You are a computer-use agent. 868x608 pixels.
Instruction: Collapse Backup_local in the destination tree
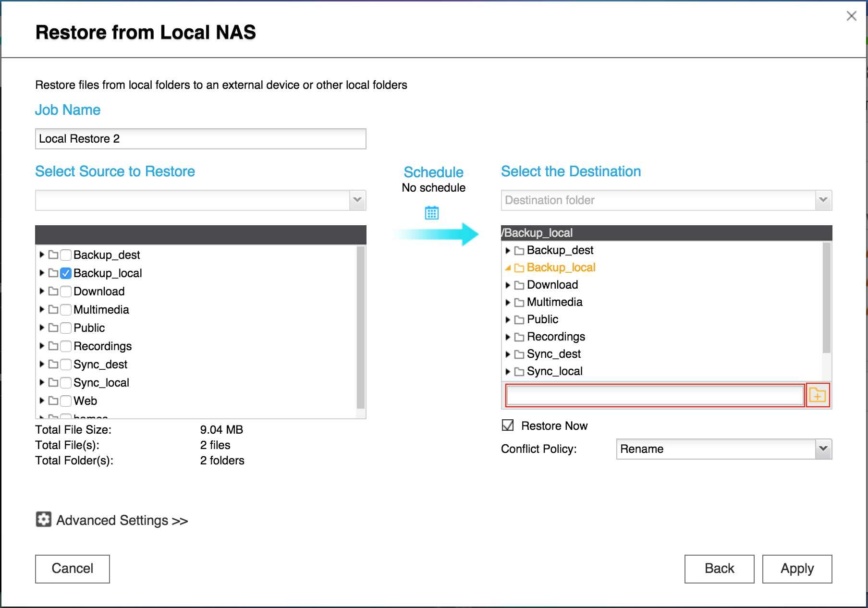coord(508,268)
